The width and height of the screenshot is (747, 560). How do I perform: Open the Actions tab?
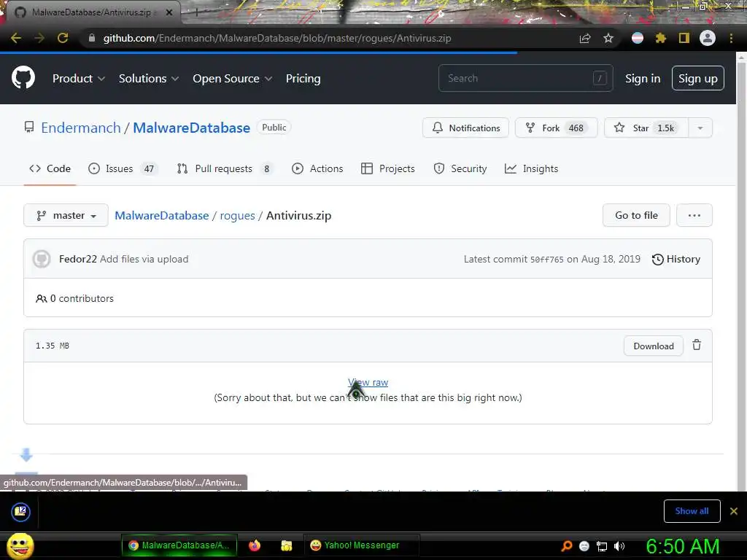click(317, 168)
